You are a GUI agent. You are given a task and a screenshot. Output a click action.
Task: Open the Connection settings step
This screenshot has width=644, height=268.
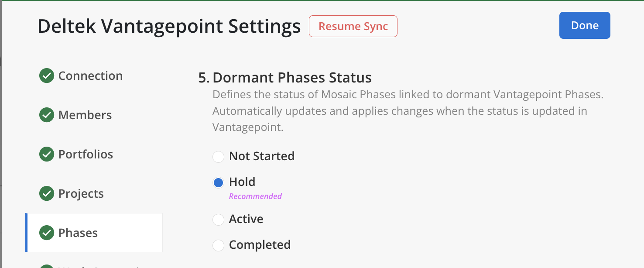point(90,76)
